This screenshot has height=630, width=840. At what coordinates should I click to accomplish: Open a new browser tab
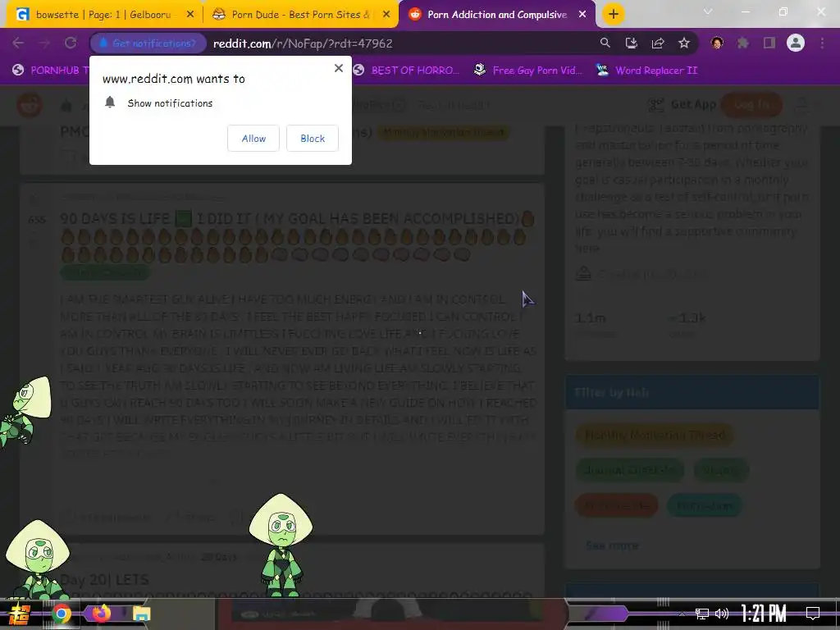pyautogui.click(x=614, y=15)
